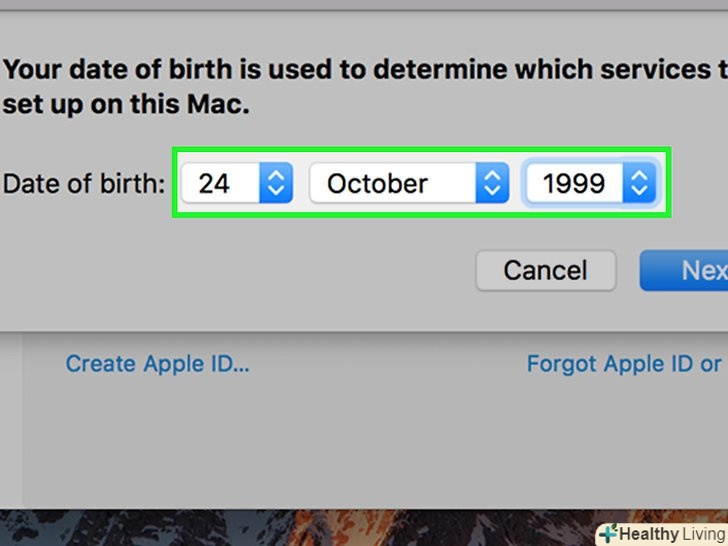Open the month dropdown showing October
Viewport: 728px width, 546px height.
tap(409, 184)
